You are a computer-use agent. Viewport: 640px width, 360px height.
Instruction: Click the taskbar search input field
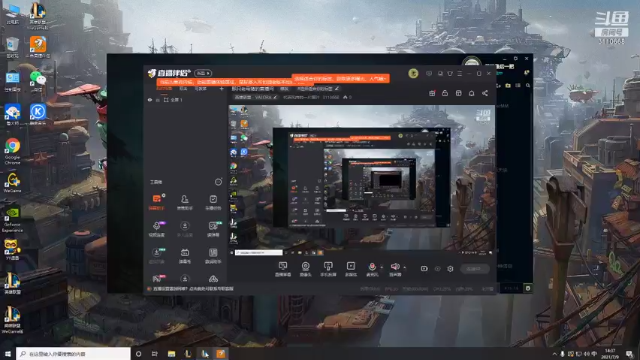point(73,354)
